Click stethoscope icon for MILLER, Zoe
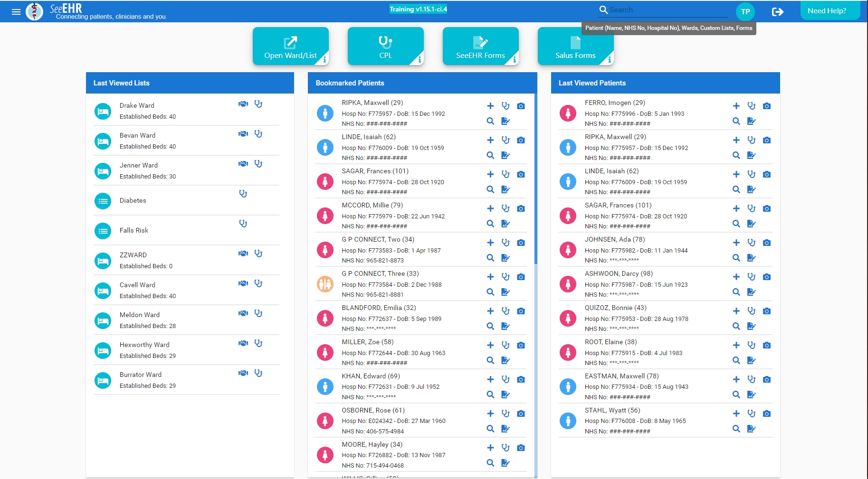Screen dimensions: 868x479 coord(506,345)
